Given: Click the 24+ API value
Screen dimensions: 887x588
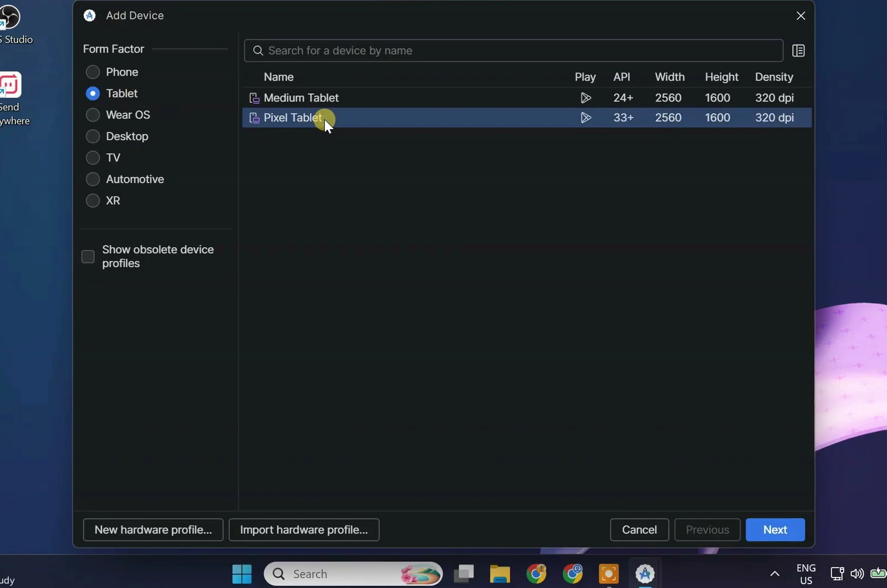Looking at the screenshot, I should 623,98.
